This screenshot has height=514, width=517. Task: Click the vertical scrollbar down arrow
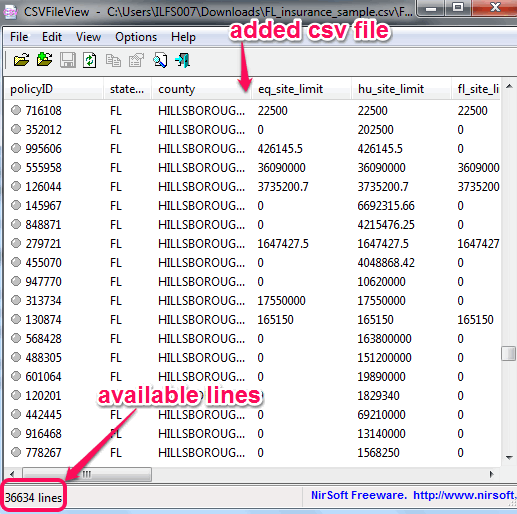(x=509, y=457)
